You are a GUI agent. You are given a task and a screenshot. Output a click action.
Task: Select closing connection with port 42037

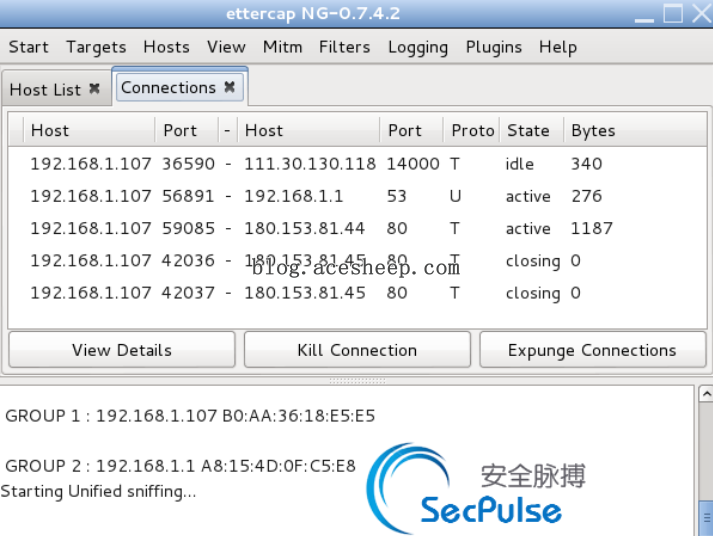coord(357,293)
